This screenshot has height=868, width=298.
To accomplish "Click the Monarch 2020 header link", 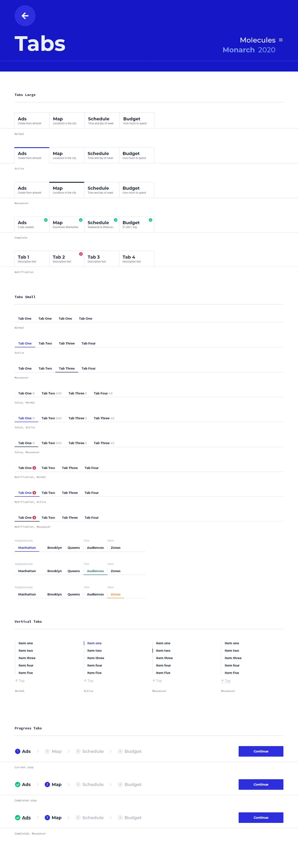I will pos(249,50).
